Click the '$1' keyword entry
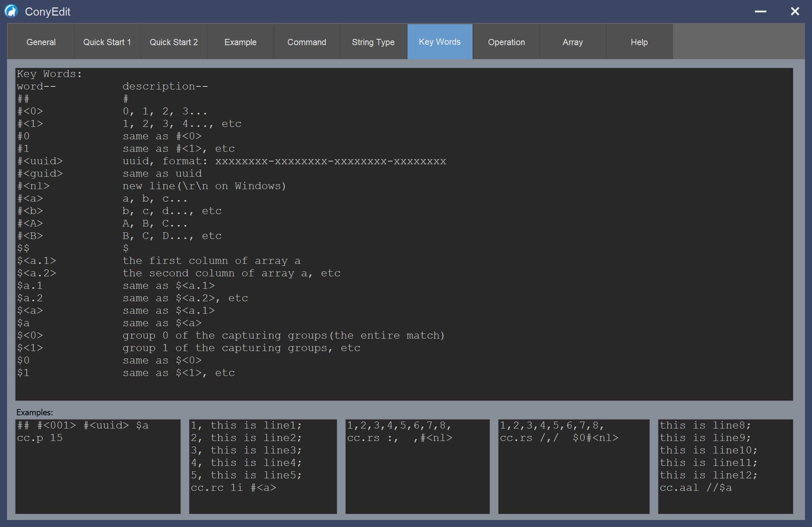Image resolution: width=812 pixels, height=527 pixels. tap(23, 372)
